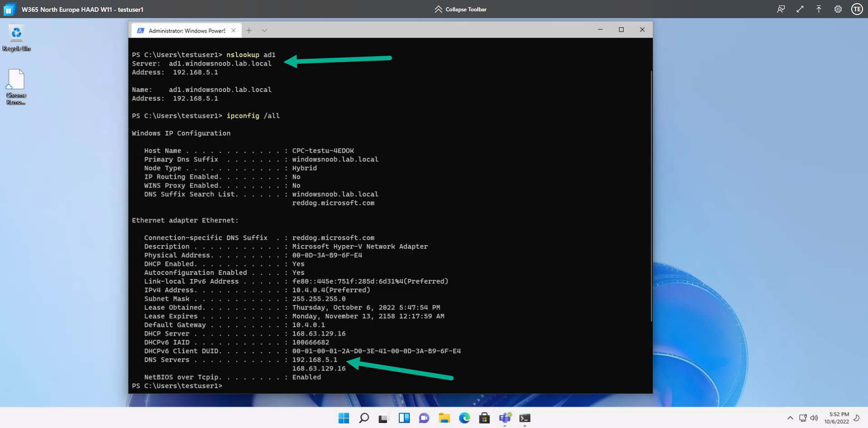Expand the terminal profile dropdown chevron
868x428 pixels.
[264, 30]
